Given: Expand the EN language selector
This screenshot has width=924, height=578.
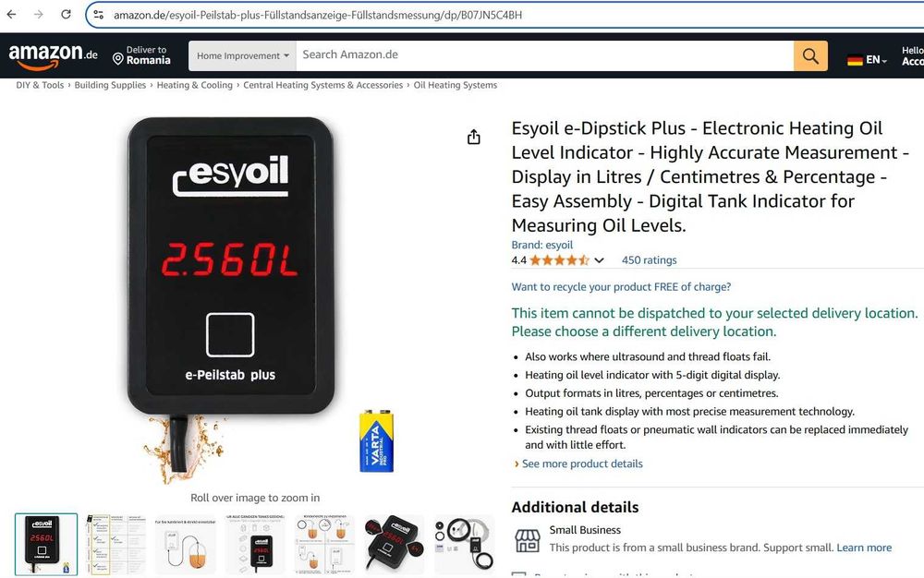Looking at the screenshot, I should pos(876,60).
